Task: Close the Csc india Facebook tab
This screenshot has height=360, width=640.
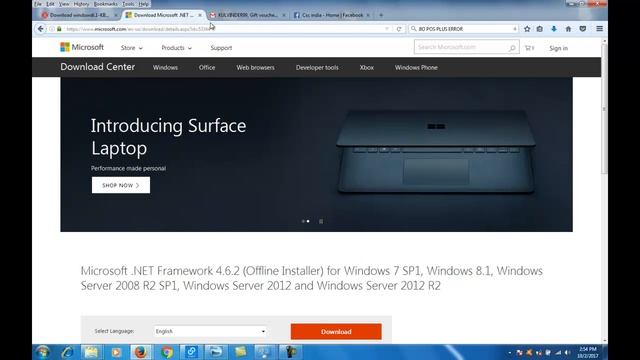Action: (368, 15)
